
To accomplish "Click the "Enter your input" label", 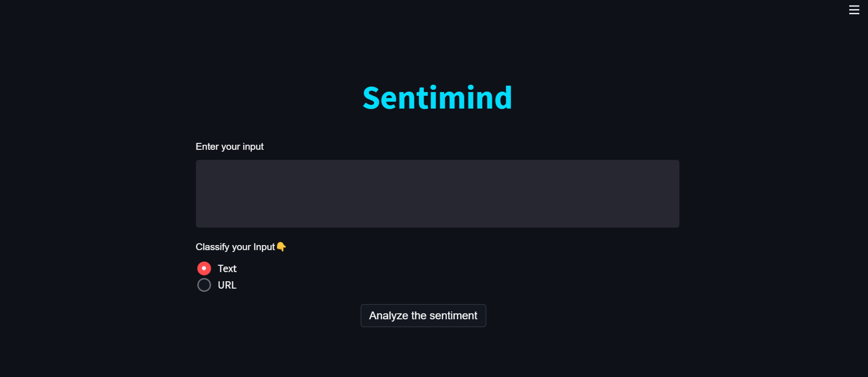I will (x=229, y=146).
